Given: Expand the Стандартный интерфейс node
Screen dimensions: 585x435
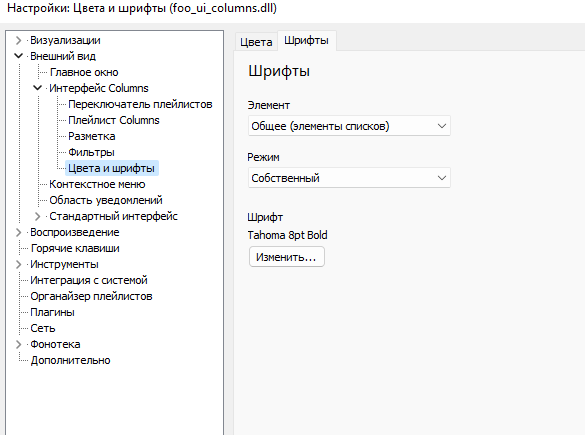Looking at the screenshot, I should point(37,216).
